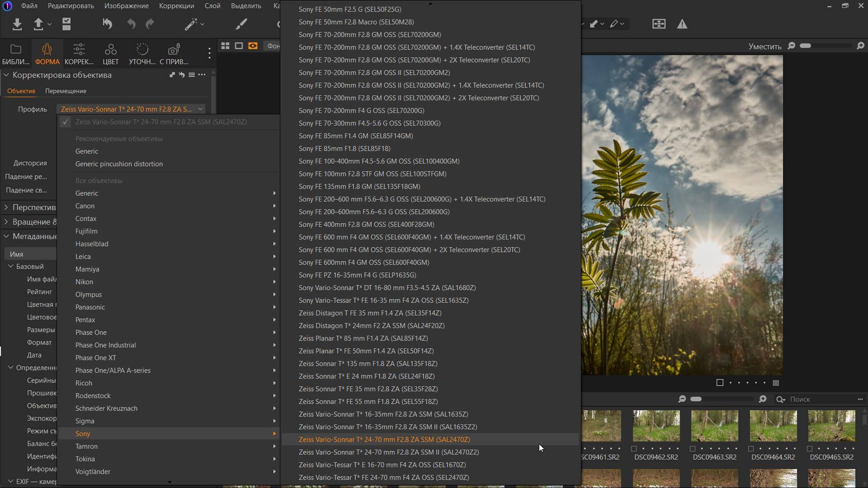
Task: Switch to grid browser view icon
Action: coord(225,46)
